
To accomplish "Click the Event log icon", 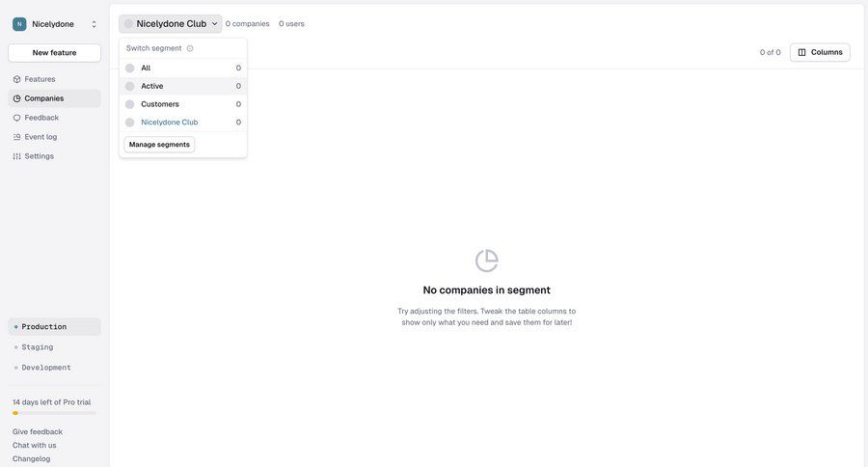I will point(16,137).
